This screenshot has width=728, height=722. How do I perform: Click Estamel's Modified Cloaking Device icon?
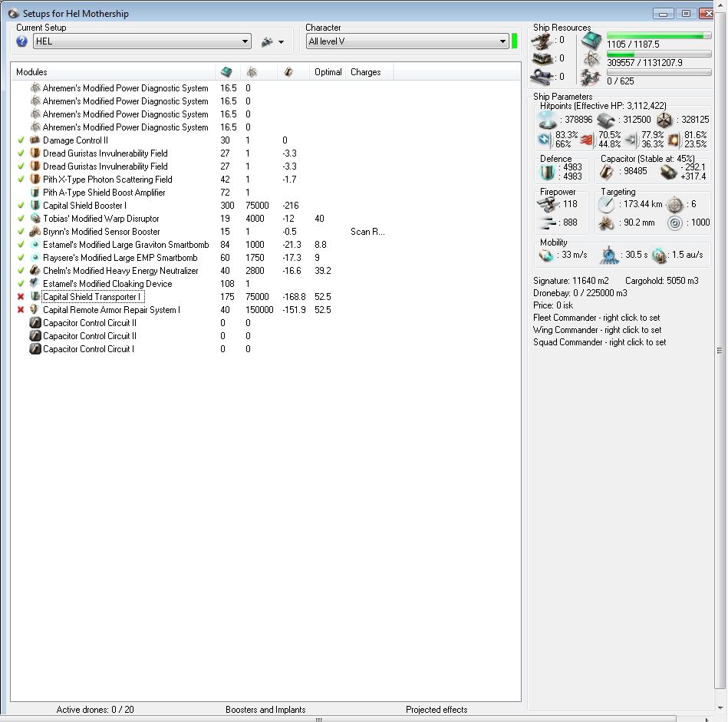[35, 283]
